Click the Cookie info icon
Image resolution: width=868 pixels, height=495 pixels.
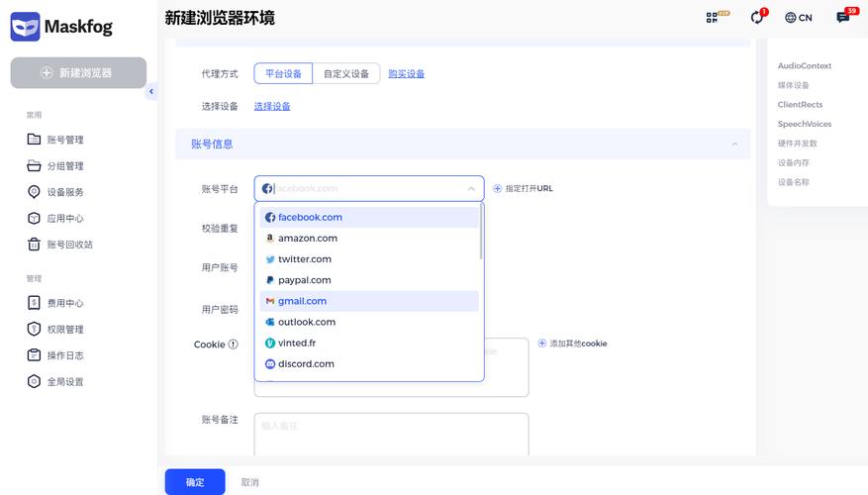233,345
